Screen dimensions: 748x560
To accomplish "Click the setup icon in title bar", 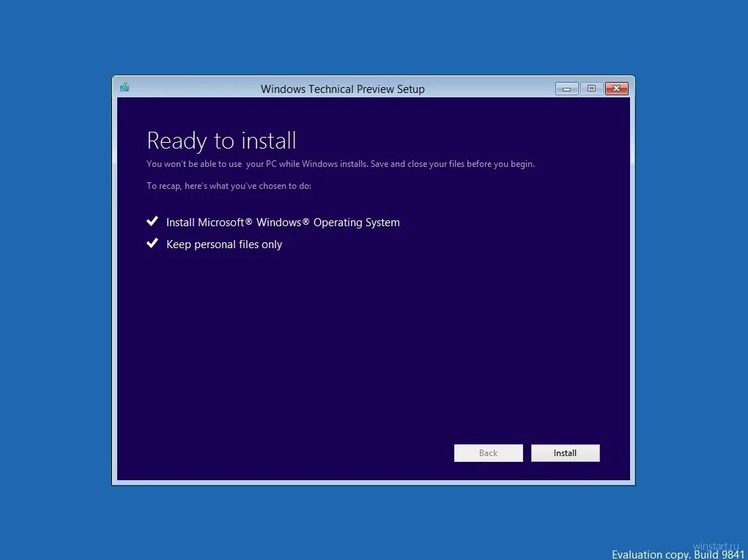I will (x=125, y=87).
